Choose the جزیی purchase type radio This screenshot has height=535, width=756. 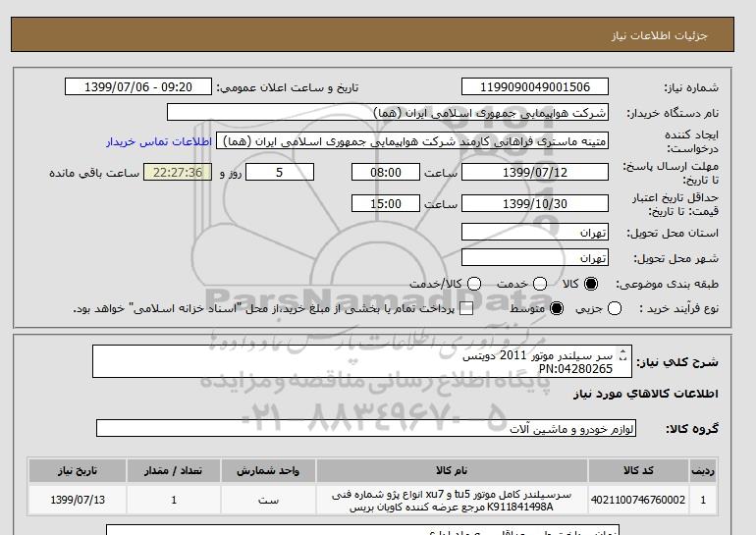615,308
